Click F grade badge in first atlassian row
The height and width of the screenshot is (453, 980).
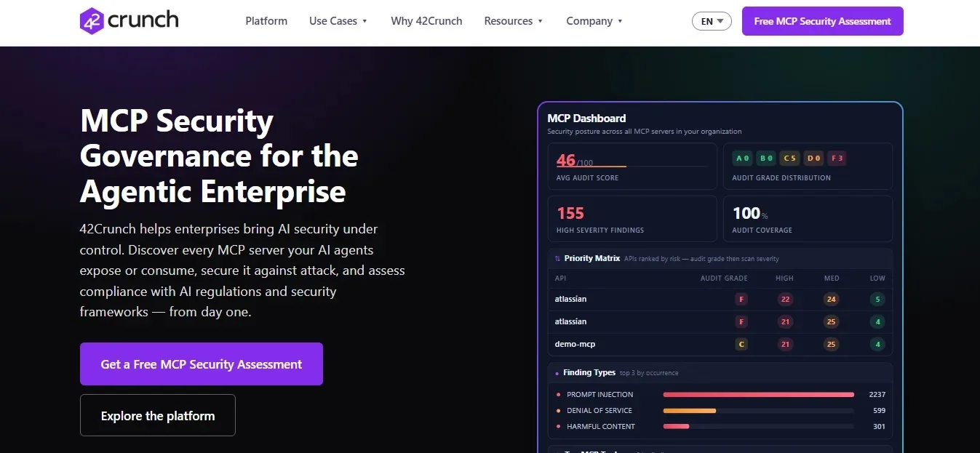point(741,299)
